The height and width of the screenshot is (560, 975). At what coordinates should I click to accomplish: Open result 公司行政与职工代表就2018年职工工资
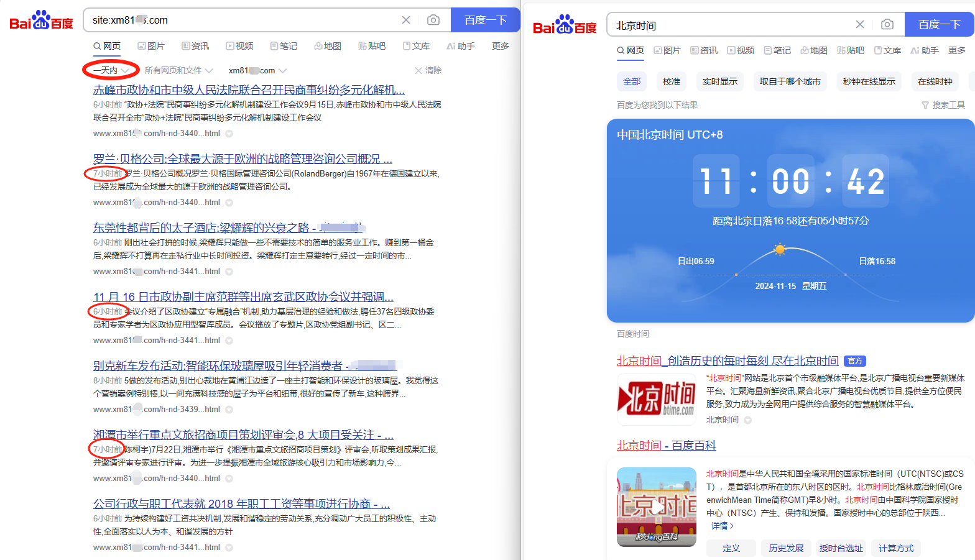pyautogui.click(x=241, y=504)
